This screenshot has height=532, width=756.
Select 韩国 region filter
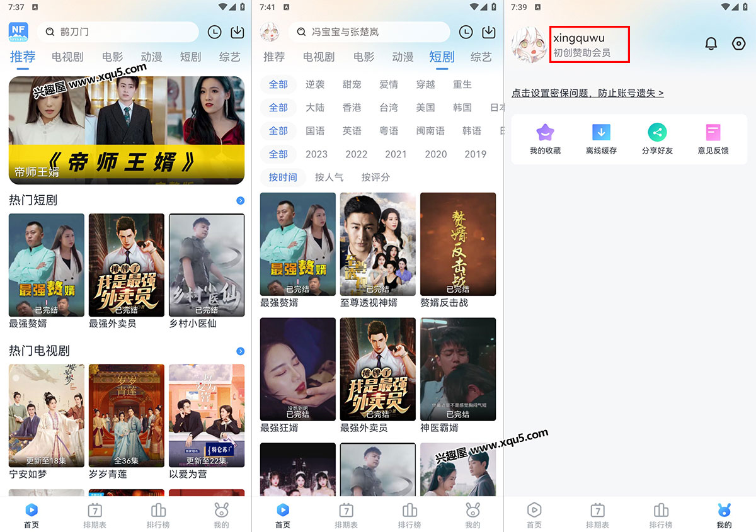click(462, 108)
